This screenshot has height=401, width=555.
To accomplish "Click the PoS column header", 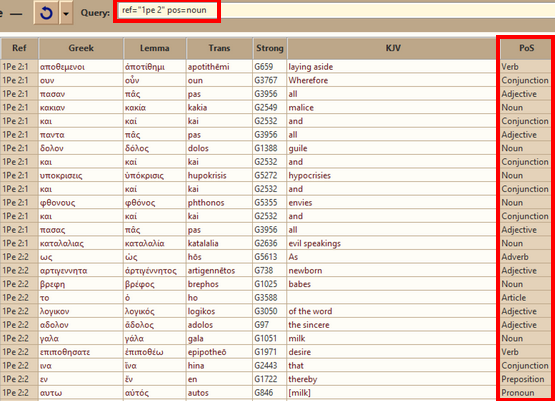I will click(526, 48).
